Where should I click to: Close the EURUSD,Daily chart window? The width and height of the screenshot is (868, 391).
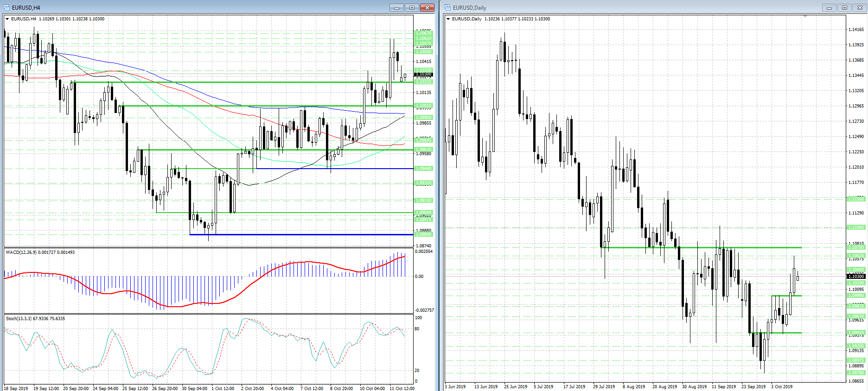[860, 7]
